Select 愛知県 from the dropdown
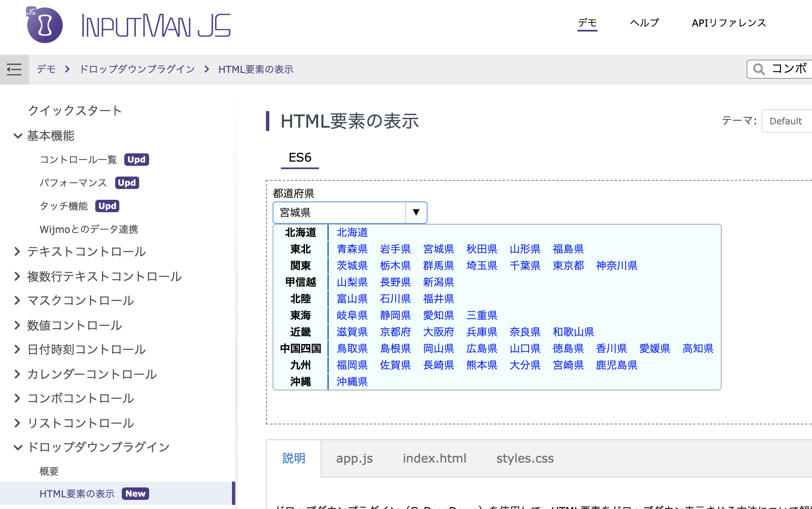 coord(439,315)
